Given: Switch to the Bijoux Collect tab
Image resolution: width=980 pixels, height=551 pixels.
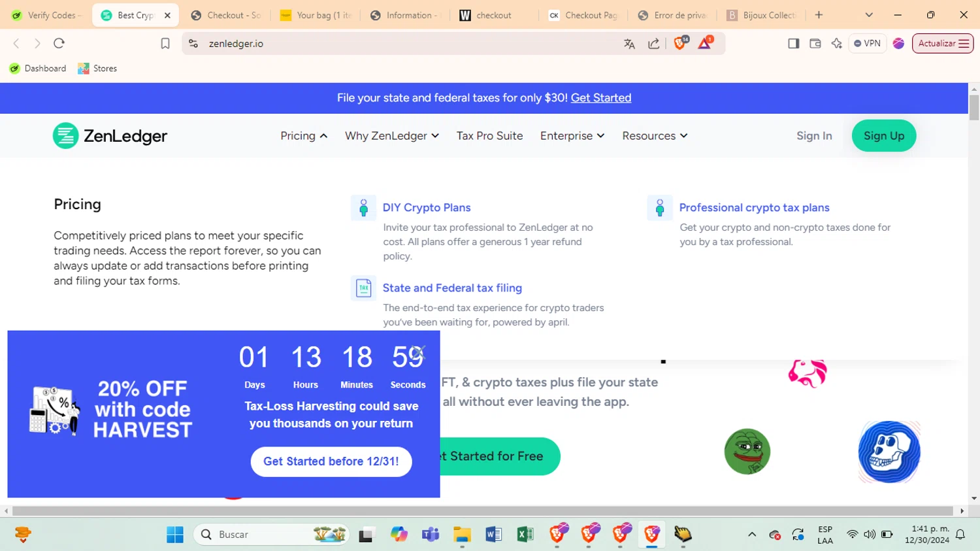Looking at the screenshot, I should pyautogui.click(x=763, y=15).
